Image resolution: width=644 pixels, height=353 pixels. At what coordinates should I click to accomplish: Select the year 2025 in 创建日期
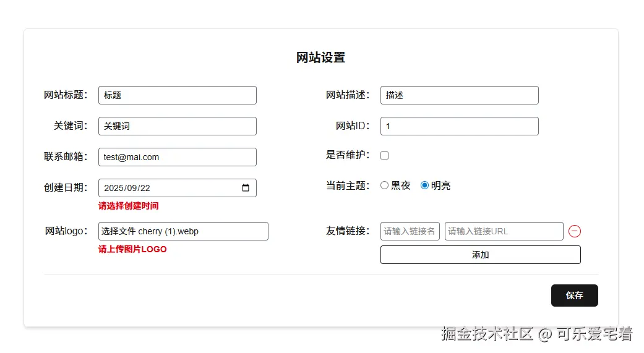(114, 188)
